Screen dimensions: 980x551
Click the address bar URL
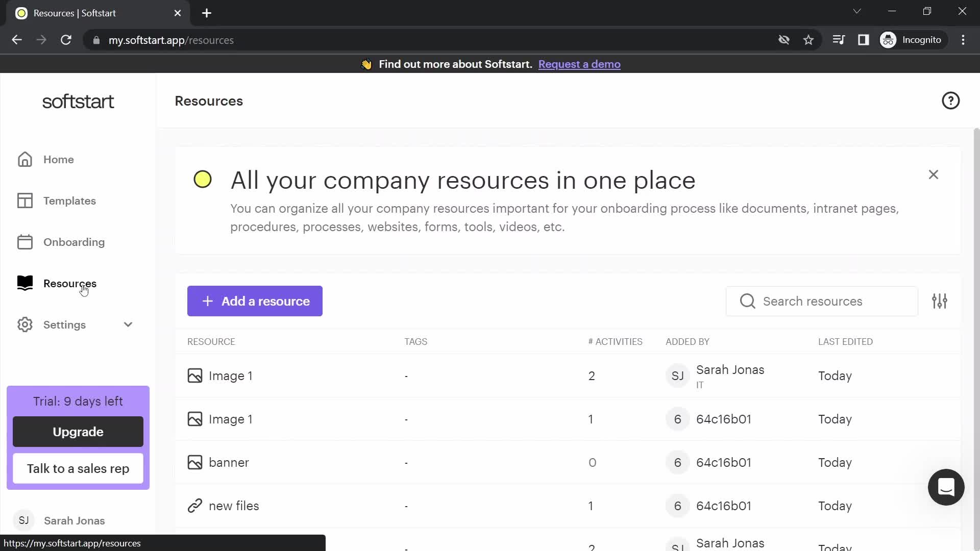click(x=171, y=40)
